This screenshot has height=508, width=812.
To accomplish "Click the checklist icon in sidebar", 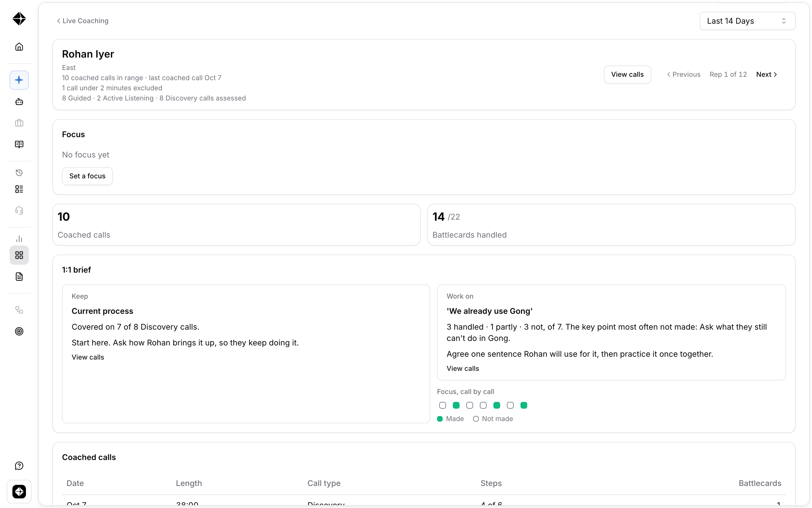I will pyautogui.click(x=19, y=189).
